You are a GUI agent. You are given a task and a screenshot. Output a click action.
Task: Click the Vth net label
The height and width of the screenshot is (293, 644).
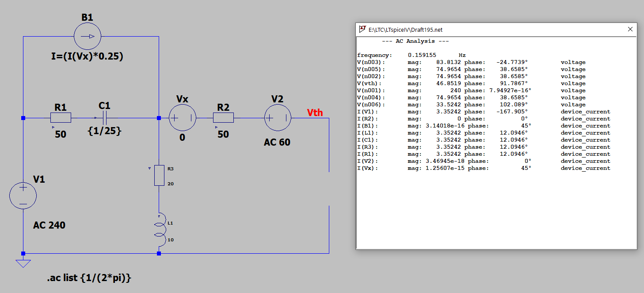[x=315, y=113]
